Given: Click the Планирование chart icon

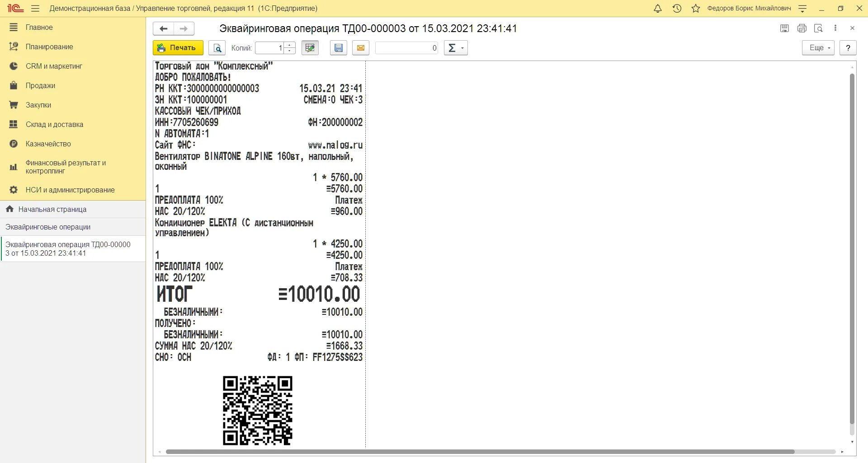Looking at the screenshot, I should (x=14, y=47).
